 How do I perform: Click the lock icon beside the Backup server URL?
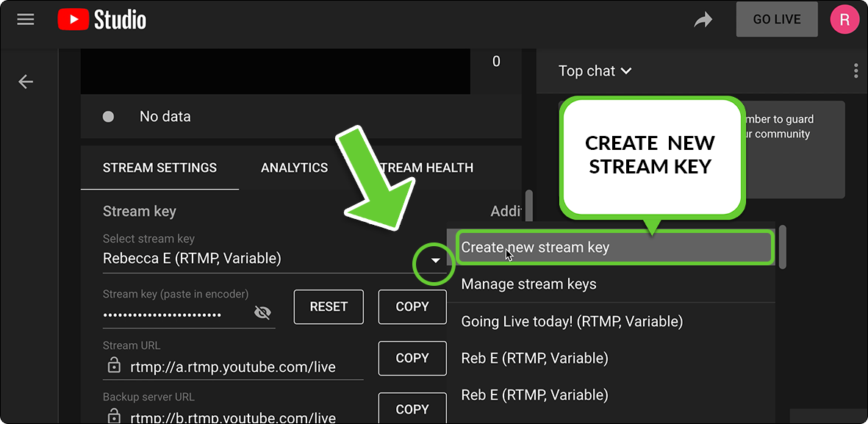point(113,416)
